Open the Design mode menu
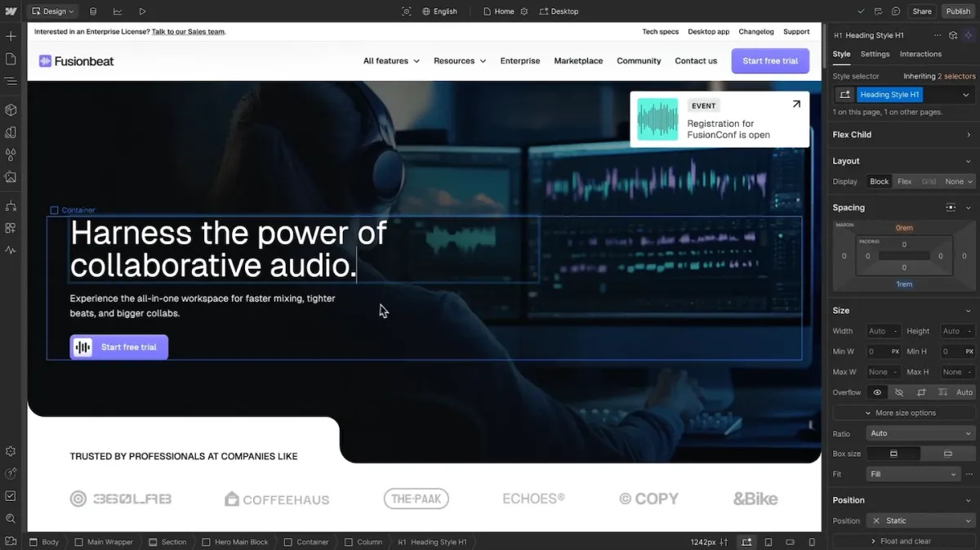 (52, 11)
